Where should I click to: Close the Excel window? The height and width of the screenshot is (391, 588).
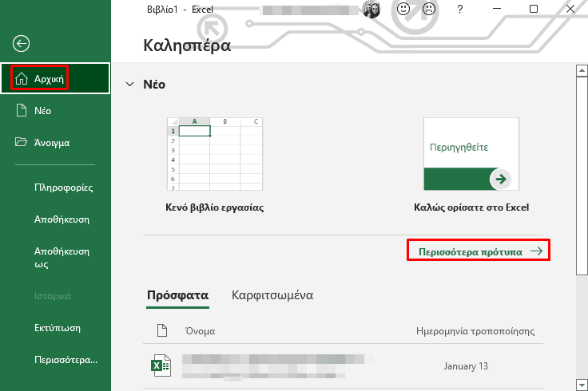(570, 9)
